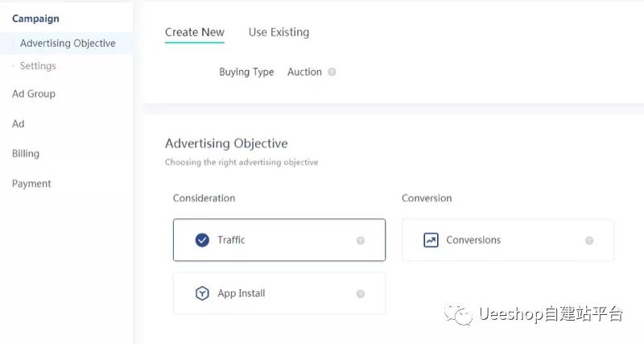This screenshot has height=344, width=644.
Task: Select the Conversions objective card
Action: (507, 240)
